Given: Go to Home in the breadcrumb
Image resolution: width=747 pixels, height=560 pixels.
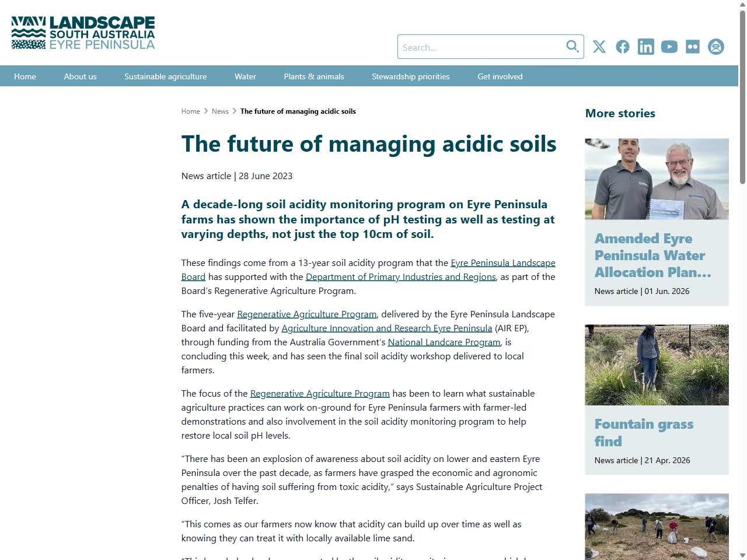Looking at the screenshot, I should tap(191, 111).
